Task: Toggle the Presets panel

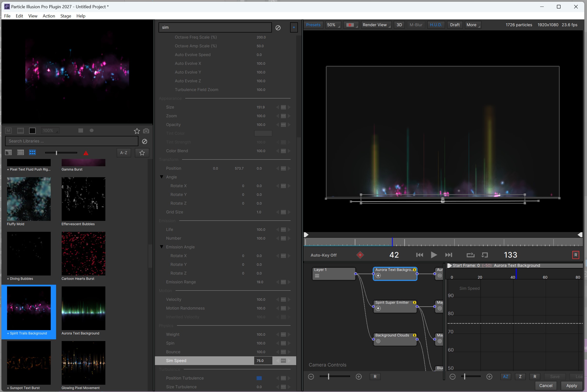Action: point(313,25)
